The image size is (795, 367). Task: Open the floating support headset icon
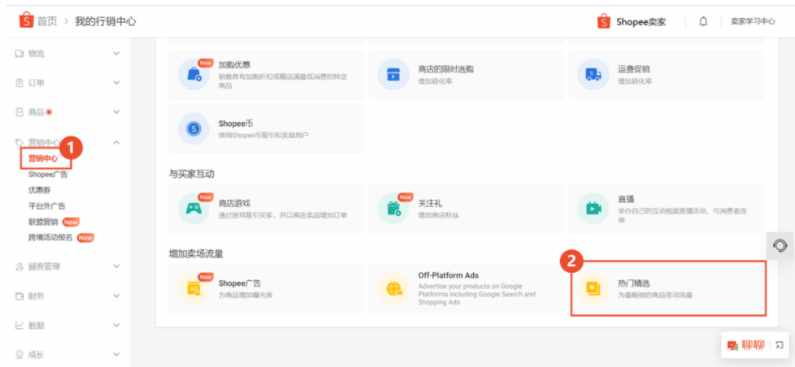[x=780, y=246]
